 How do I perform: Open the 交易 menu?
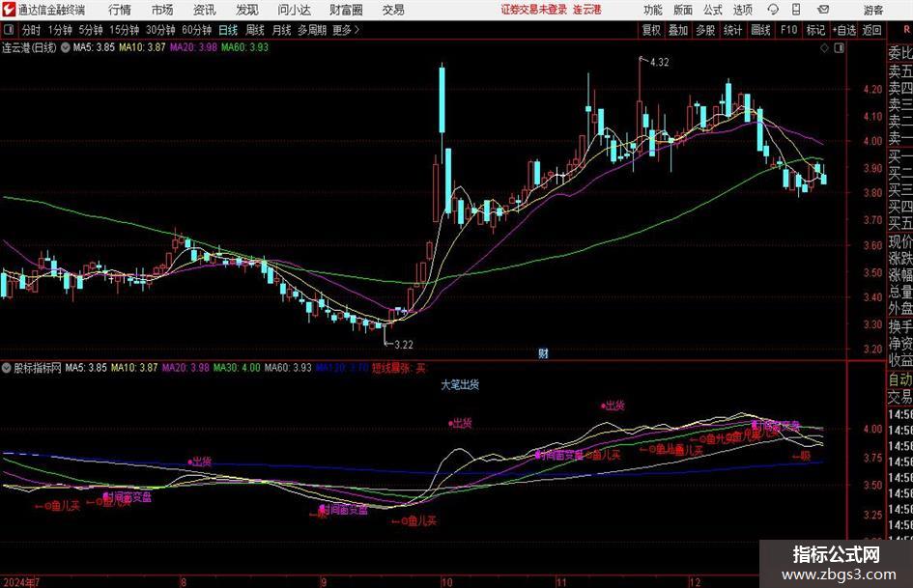point(393,10)
